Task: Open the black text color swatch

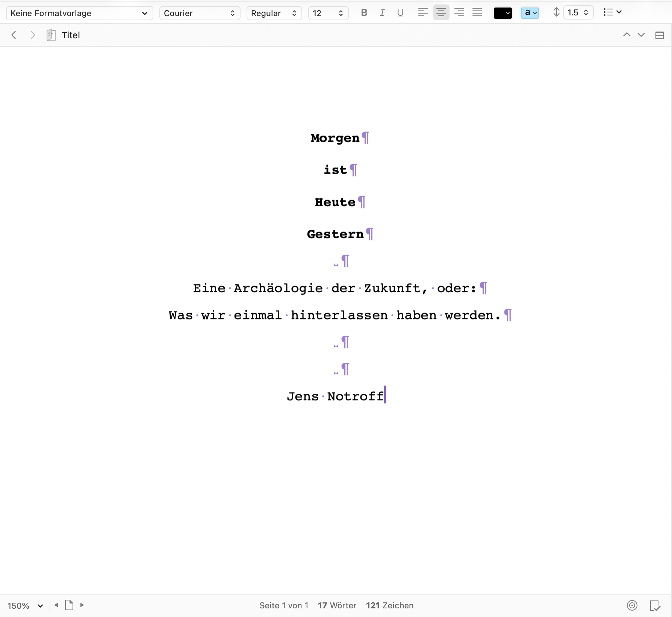Action: pyautogui.click(x=502, y=13)
